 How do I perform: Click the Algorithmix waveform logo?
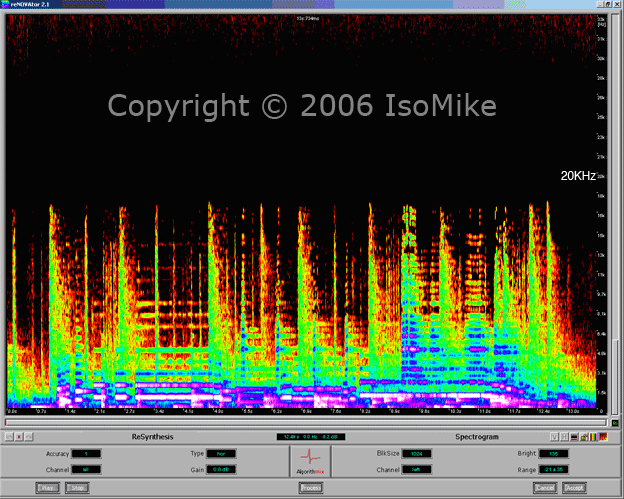pyautogui.click(x=310, y=461)
